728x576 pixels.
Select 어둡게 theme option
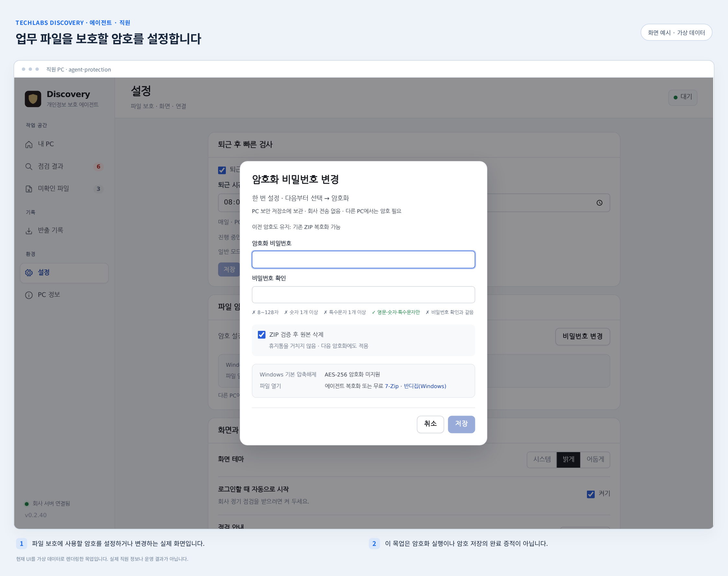coord(595,459)
